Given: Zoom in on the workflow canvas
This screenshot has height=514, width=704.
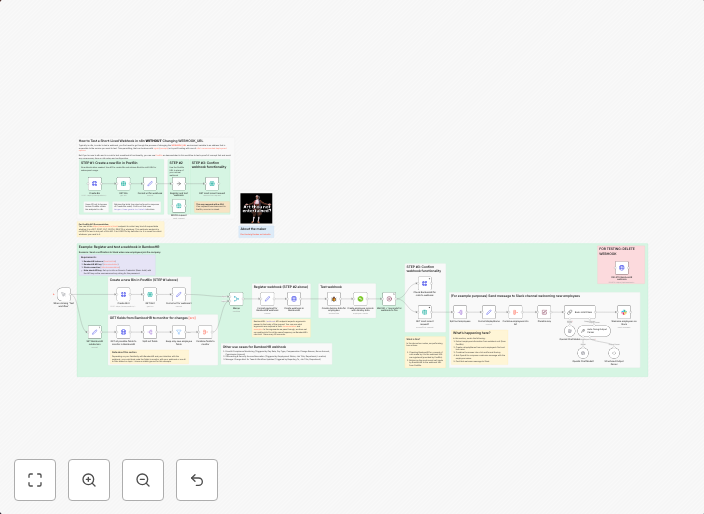Looking at the screenshot, I should 89,480.
